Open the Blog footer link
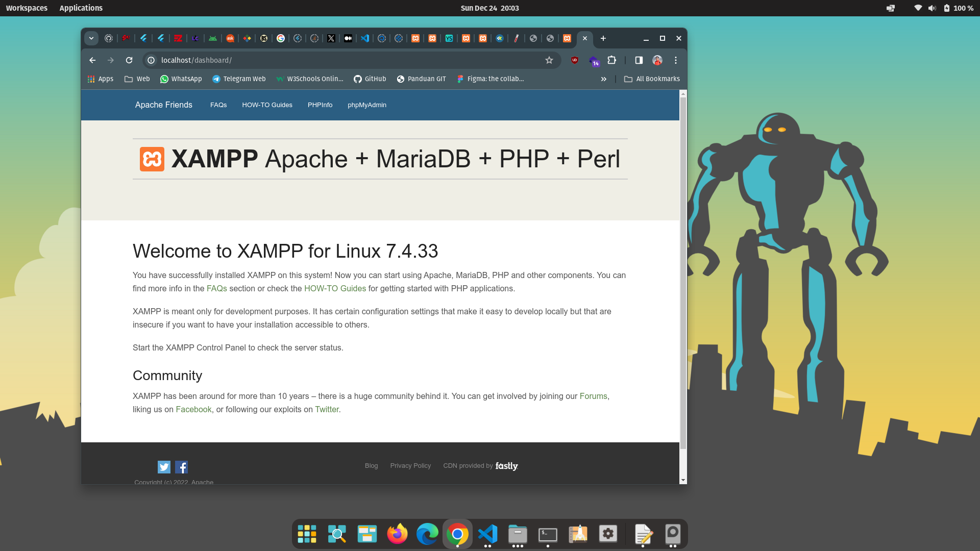Viewport: 980px width, 551px height. (371, 466)
